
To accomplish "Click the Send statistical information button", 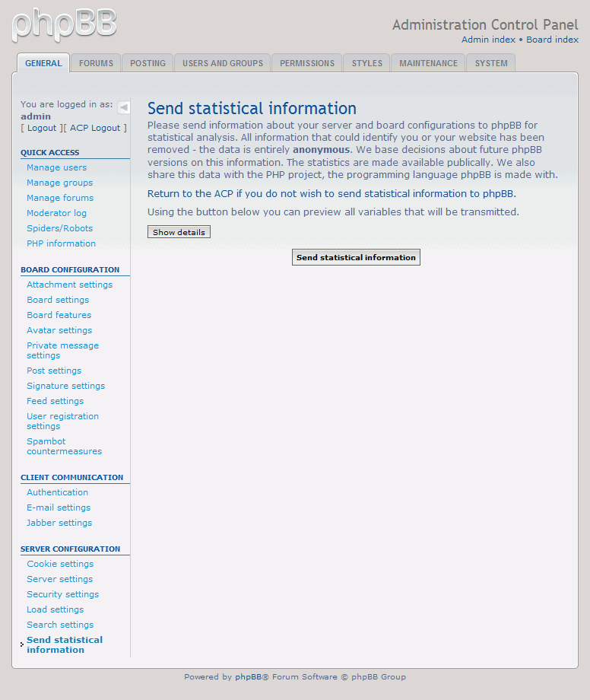I will pos(356,257).
